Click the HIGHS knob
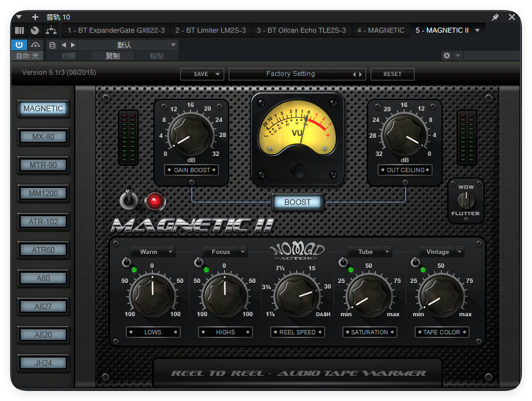Image resolution: width=532 pixels, height=401 pixels. [225, 295]
